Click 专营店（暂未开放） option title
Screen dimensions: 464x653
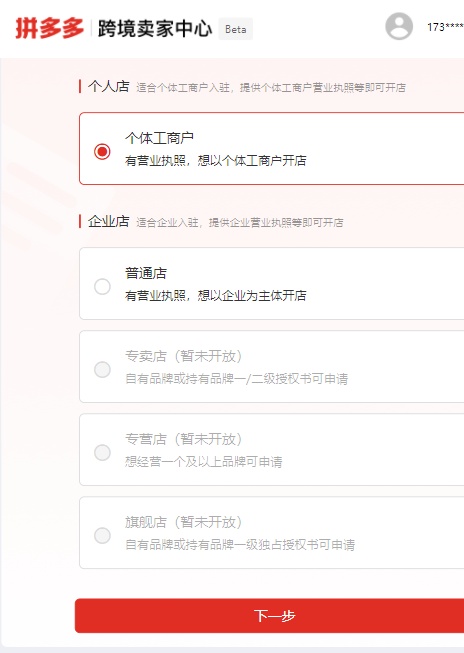click(184, 439)
